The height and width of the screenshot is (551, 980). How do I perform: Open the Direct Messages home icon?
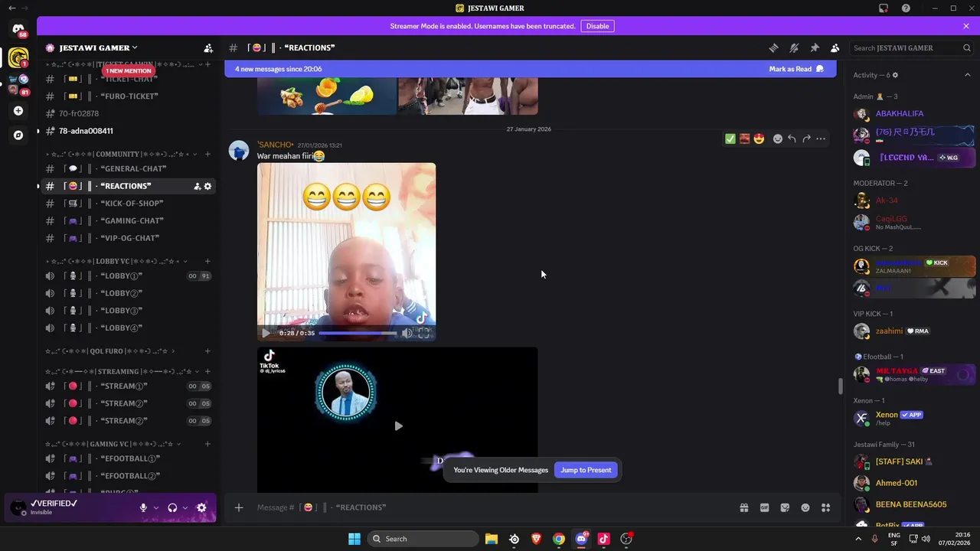coord(18,29)
